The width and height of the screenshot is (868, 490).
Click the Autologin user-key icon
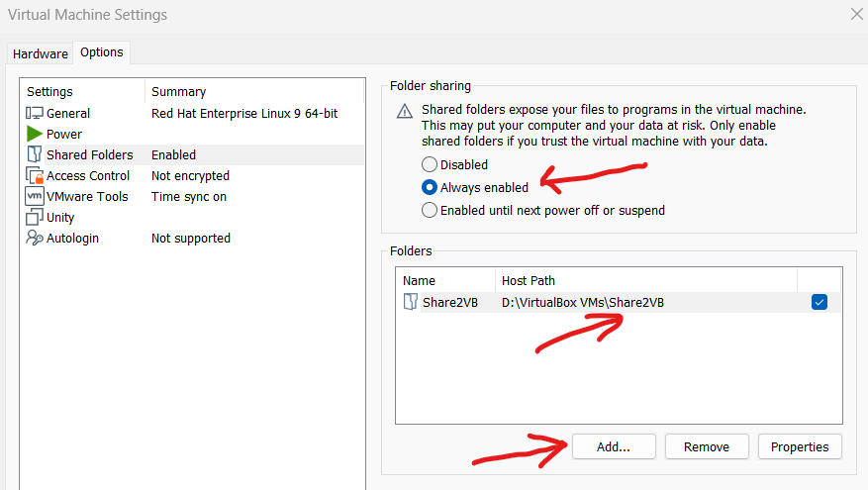click(34, 239)
